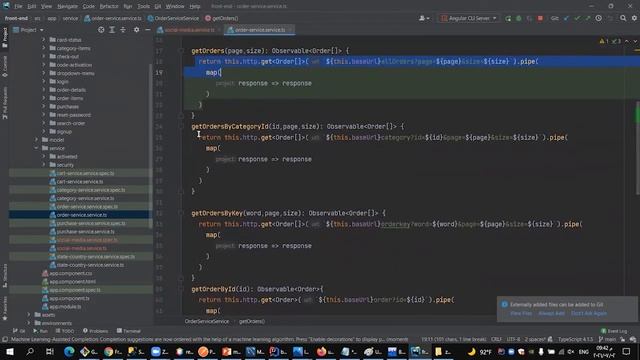This screenshot has width=640, height=360.
Task: Toggle the Commit tool window stripe button
Action: pyautogui.click(x=4, y=67)
